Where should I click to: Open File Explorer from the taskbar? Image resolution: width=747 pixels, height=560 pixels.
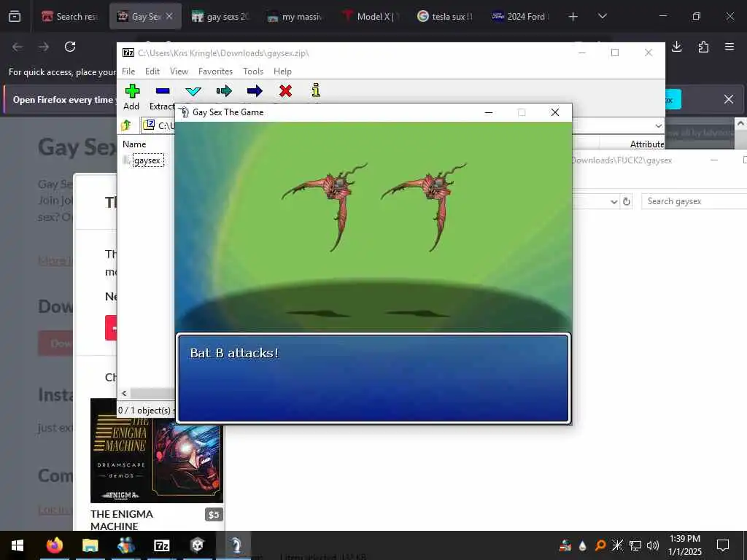point(90,545)
